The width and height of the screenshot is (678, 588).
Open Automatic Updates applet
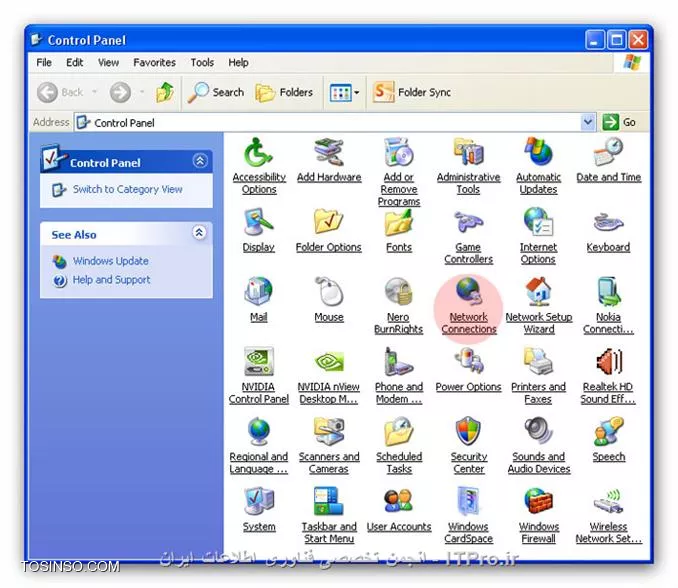538,166
